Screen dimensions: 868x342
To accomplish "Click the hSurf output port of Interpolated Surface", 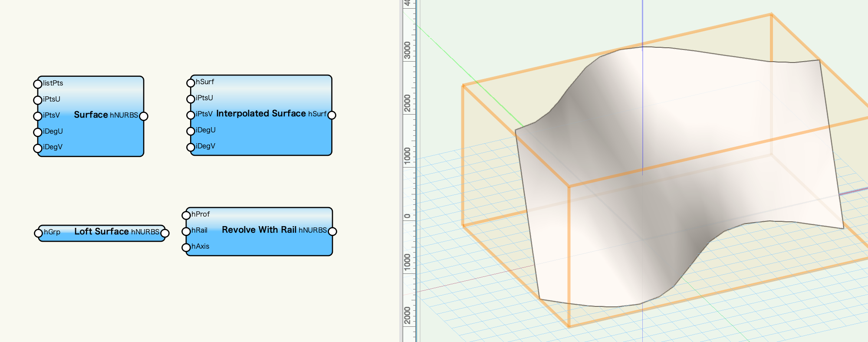I will (332, 115).
